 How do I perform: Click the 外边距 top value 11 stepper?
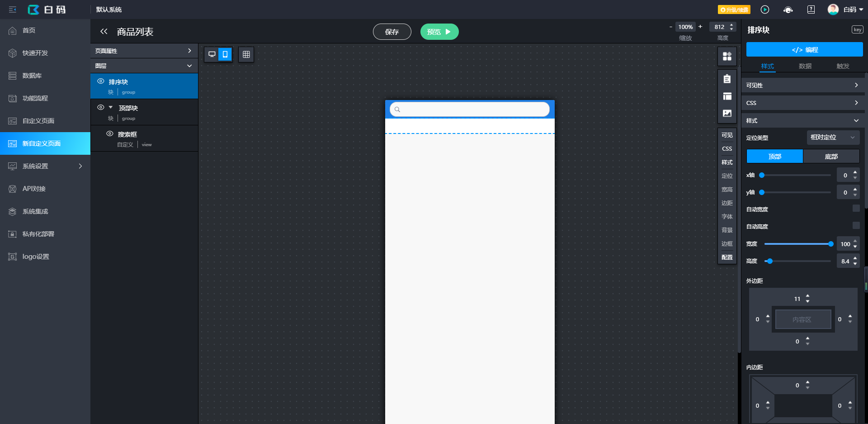[808, 299]
